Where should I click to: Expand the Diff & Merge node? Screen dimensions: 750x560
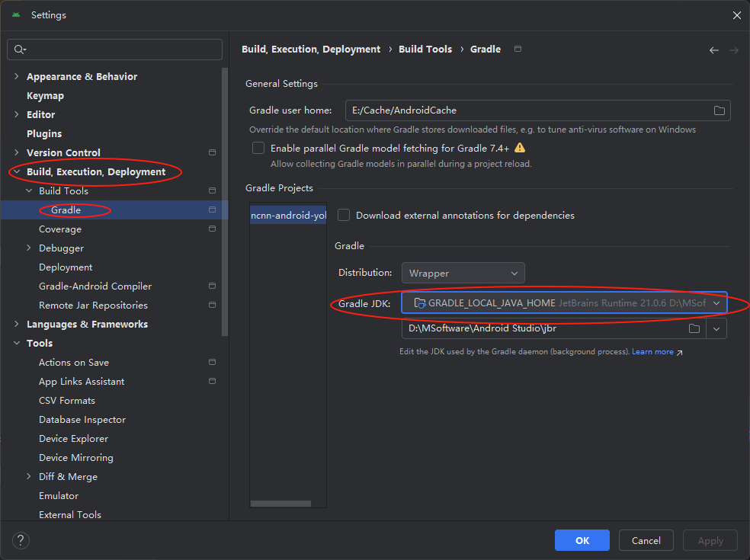pyautogui.click(x=29, y=476)
